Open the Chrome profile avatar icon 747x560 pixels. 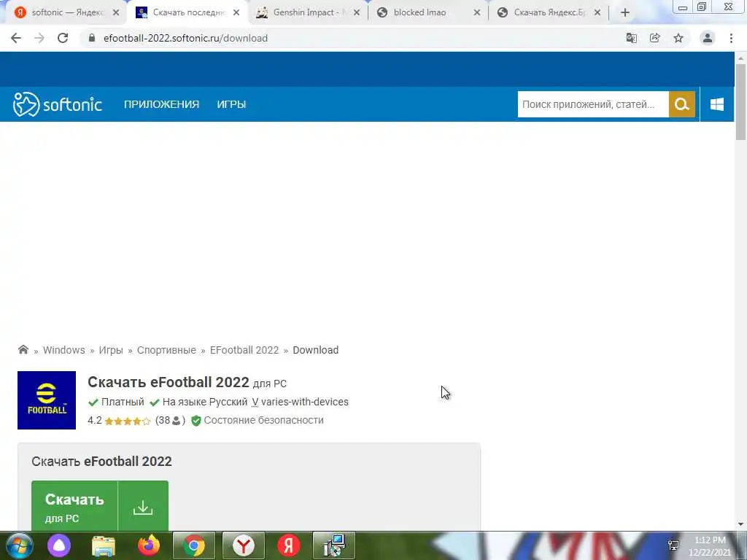(x=708, y=38)
